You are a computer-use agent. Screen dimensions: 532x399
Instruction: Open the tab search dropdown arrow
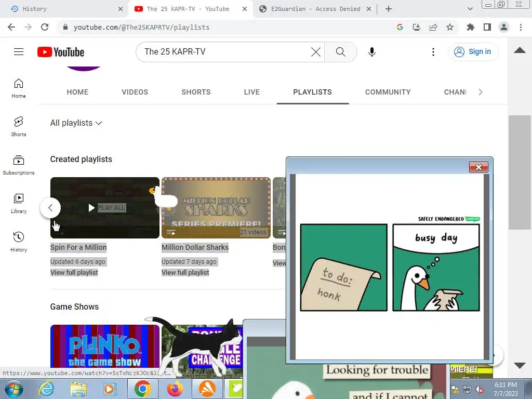click(470, 9)
